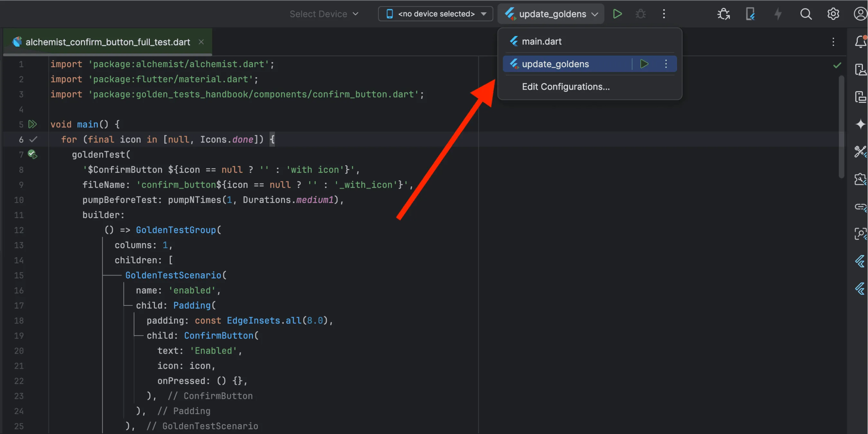Open the device manager phone icon in the toolbar
Image resolution: width=868 pixels, height=434 pixels.
[750, 14]
